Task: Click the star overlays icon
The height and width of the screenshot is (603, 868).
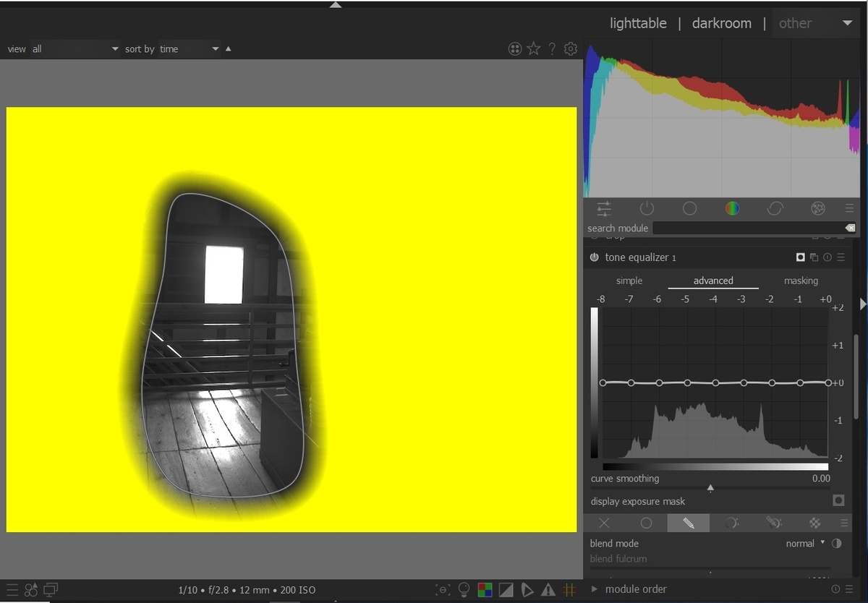Action: pyautogui.click(x=534, y=48)
